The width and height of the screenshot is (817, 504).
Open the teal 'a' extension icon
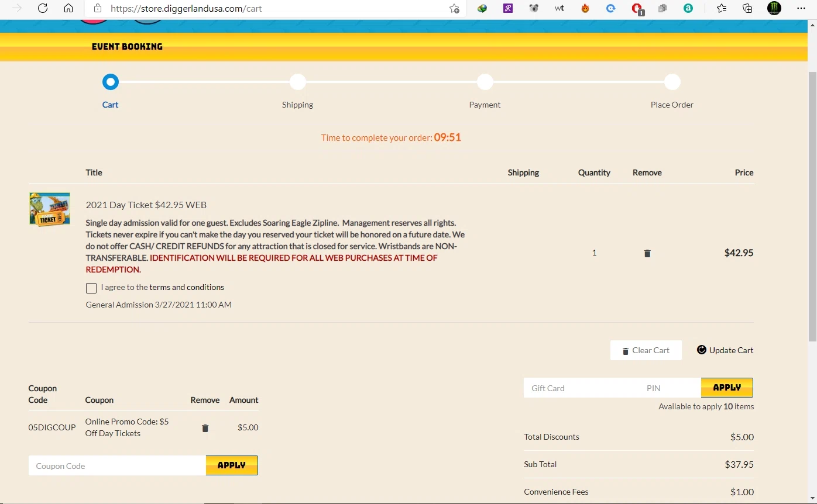point(688,9)
